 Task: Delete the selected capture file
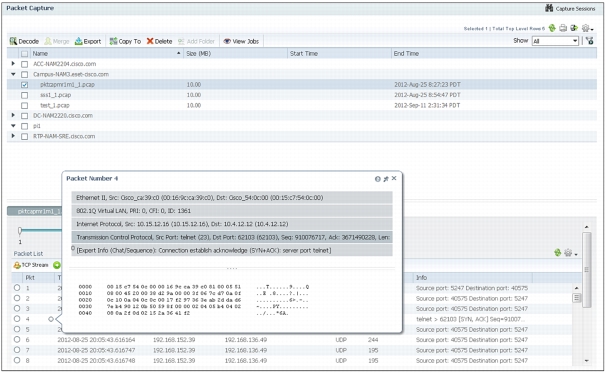tap(159, 41)
